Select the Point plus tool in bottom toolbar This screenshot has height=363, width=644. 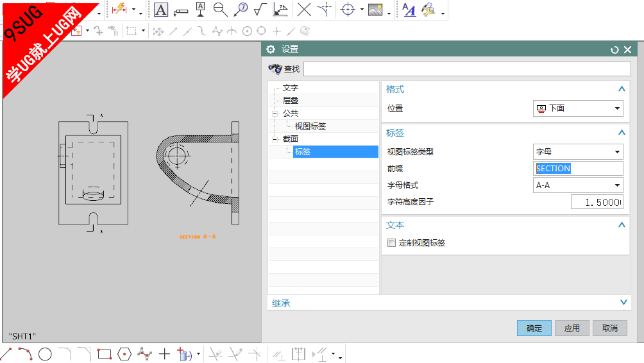tap(164, 354)
